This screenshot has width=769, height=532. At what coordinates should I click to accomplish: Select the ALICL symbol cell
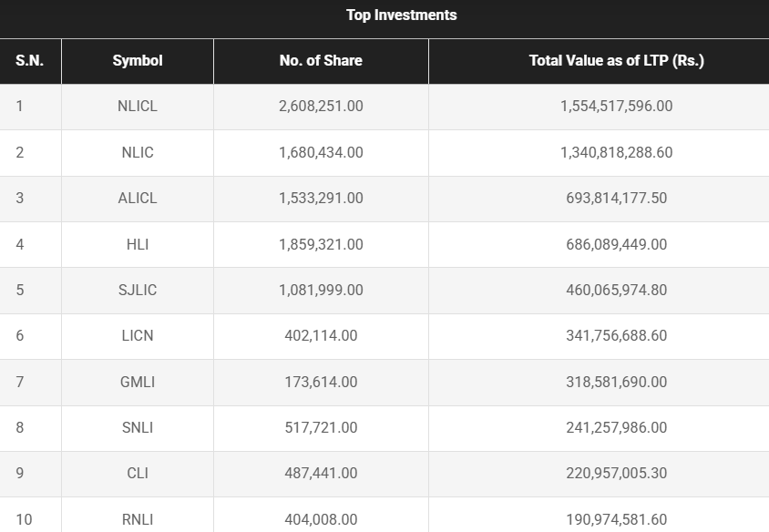(x=138, y=198)
